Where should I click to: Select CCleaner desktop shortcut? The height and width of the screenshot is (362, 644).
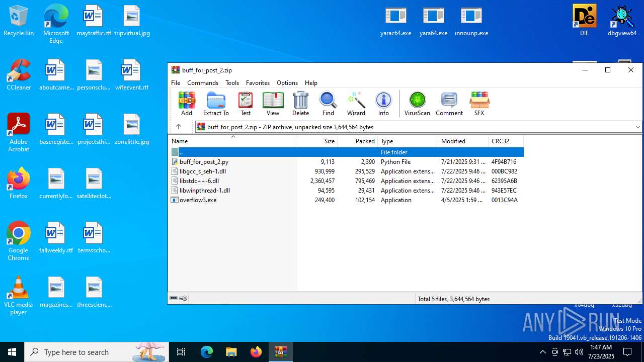pos(19,75)
